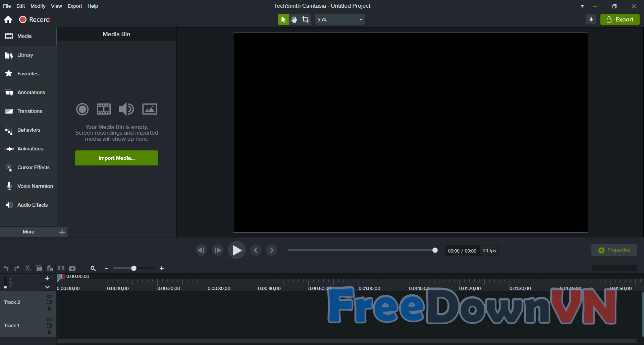Click the Import Media... button
644x345 pixels.
click(x=116, y=158)
